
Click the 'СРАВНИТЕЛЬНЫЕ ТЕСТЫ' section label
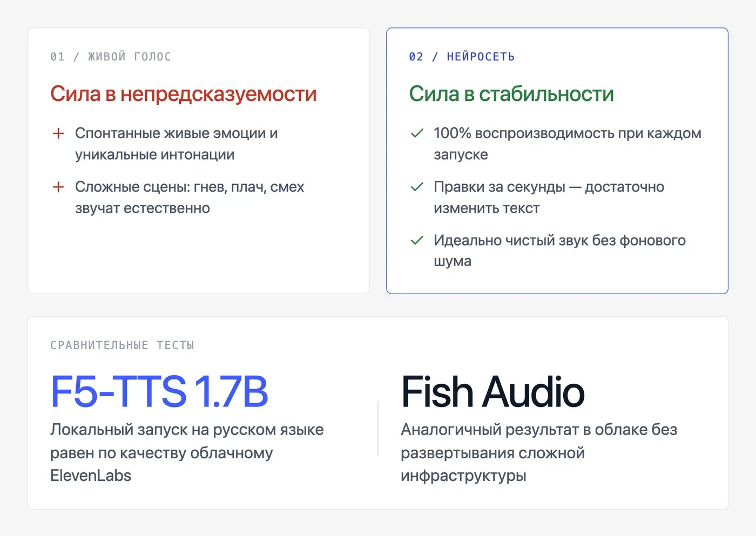(x=122, y=345)
